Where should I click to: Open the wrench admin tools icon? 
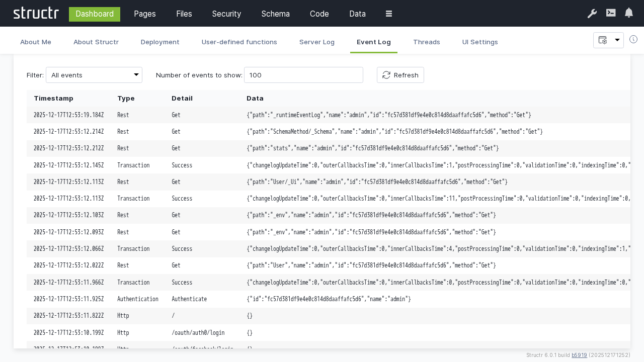[x=592, y=14]
